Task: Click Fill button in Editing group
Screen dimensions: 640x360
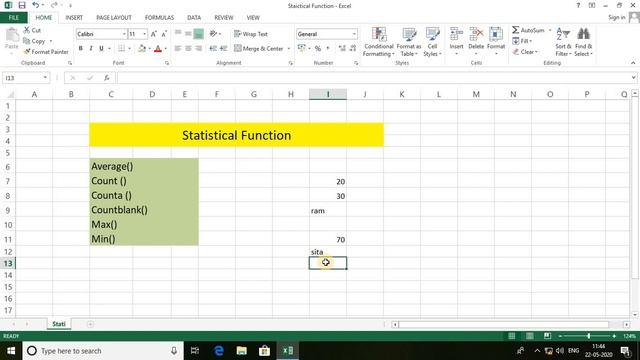Action: click(x=522, y=41)
